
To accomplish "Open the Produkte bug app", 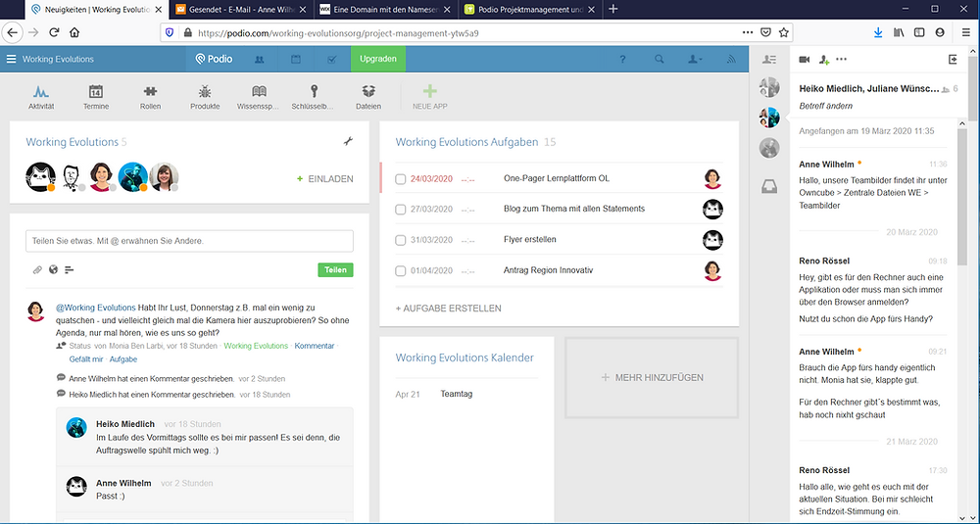I will point(205,97).
